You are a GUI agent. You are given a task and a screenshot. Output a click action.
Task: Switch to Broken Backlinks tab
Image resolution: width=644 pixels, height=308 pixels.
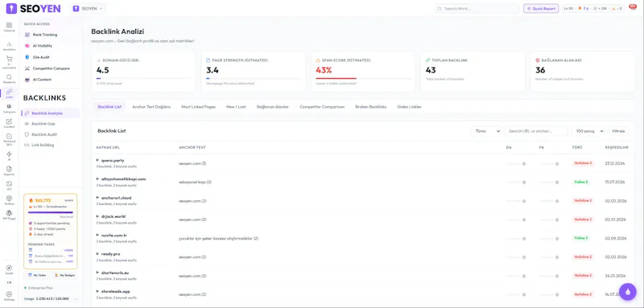point(371,107)
